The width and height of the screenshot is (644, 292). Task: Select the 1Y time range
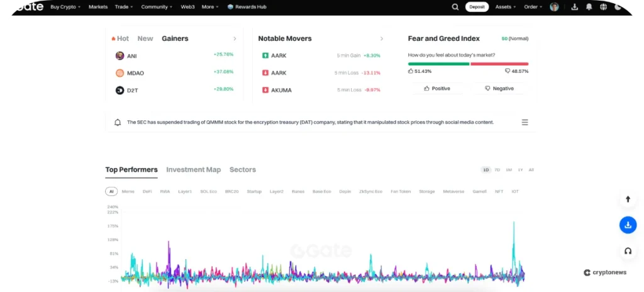coord(520,170)
